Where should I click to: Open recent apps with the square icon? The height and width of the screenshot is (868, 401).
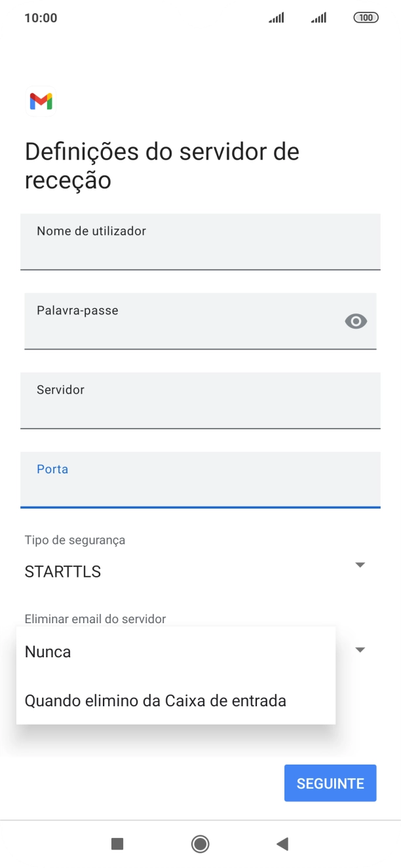click(x=117, y=844)
